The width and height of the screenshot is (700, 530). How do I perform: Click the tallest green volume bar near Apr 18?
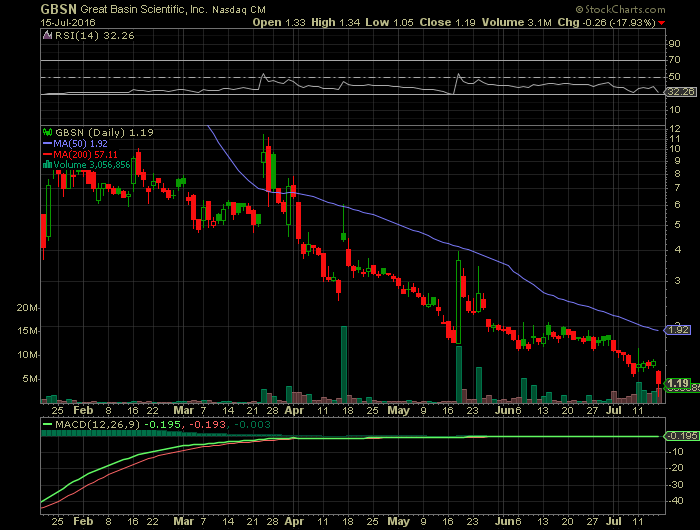(344, 364)
